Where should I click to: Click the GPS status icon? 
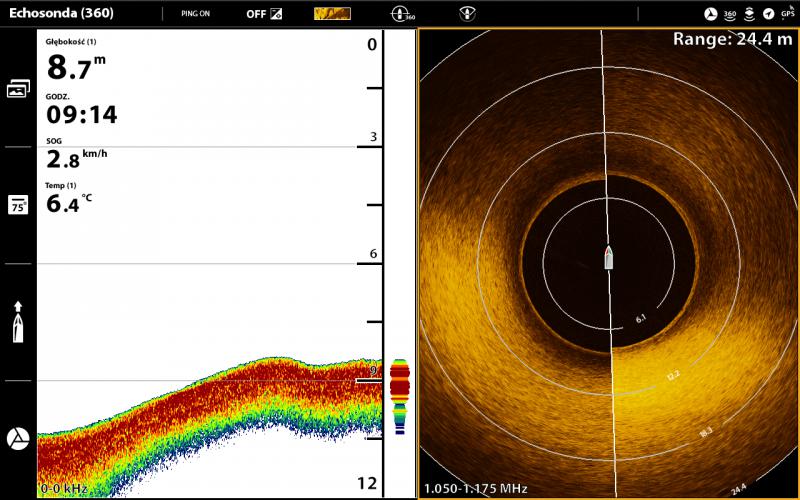787,14
